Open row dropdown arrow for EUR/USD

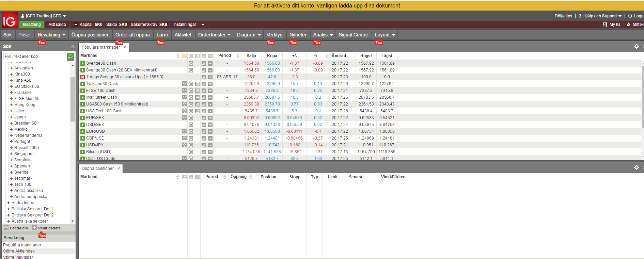pyautogui.click(x=210, y=131)
